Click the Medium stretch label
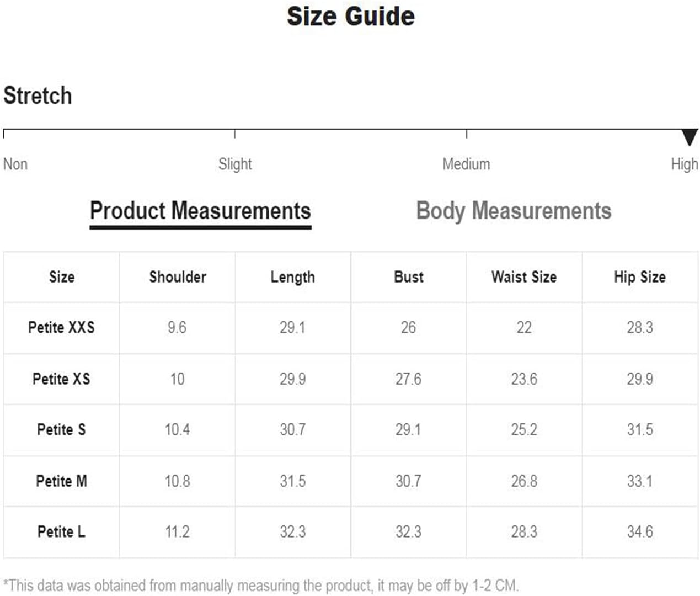The image size is (700, 596). [466, 164]
